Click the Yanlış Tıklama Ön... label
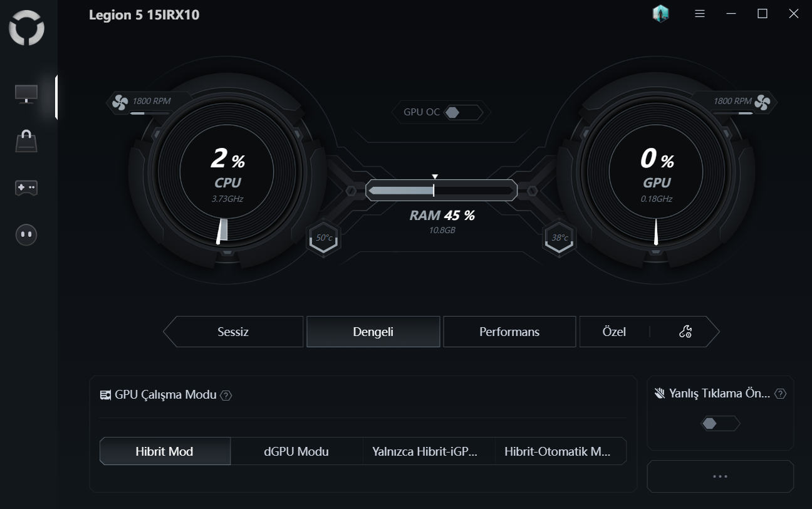This screenshot has width=812, height=509. 719,394
